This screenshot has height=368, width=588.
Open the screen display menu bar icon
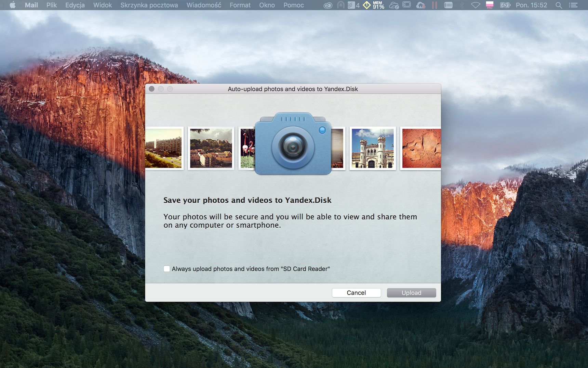click(406, 5)
